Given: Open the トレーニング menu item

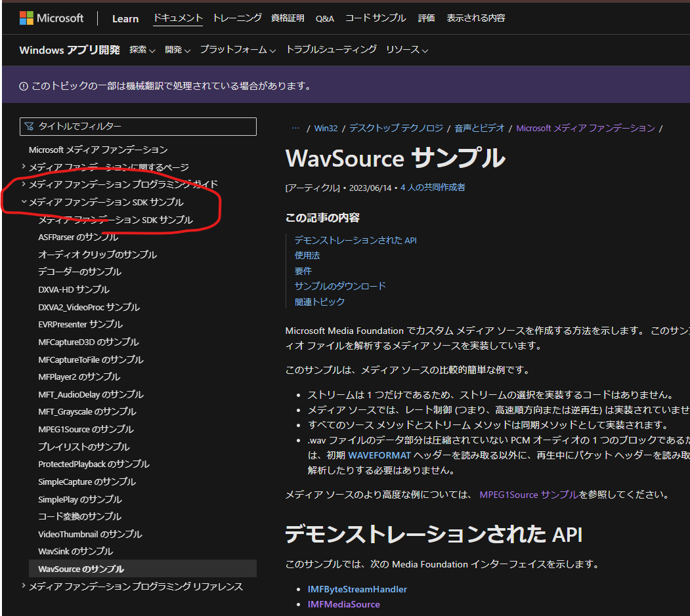Looking at the screenshot, I should coord(237,18).
